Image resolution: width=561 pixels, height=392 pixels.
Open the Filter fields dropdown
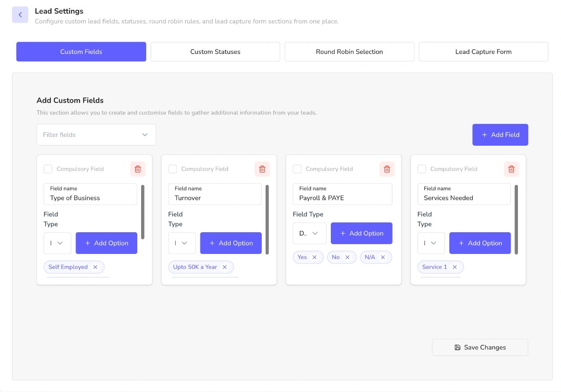pyautogui.click(x=96, y=135)
